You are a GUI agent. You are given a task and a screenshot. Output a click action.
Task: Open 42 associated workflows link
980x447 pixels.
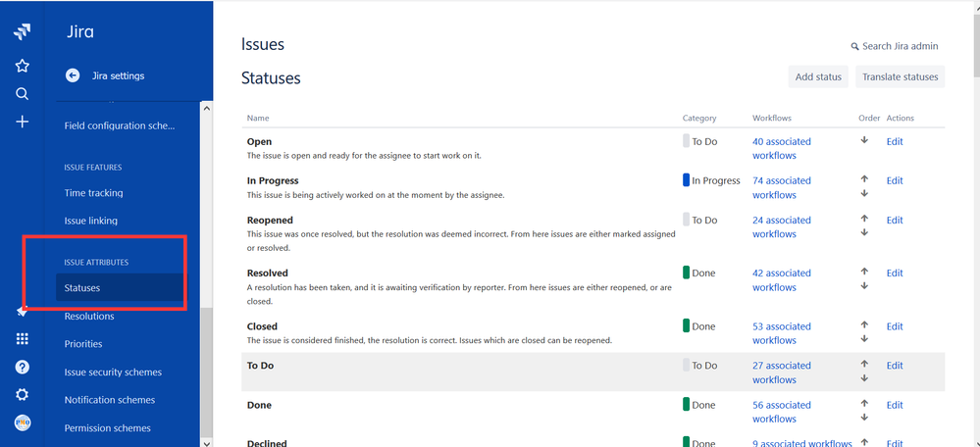point(781,279)
